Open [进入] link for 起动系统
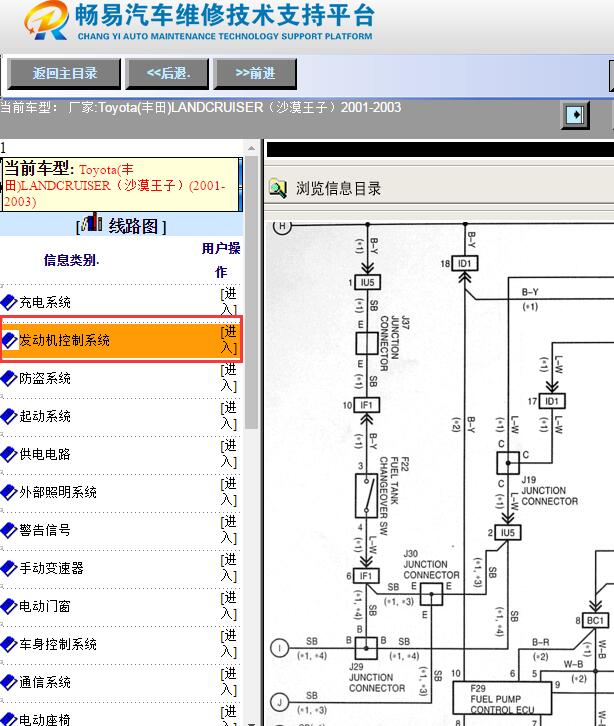614x726 pixels. [x=229, y=415]
